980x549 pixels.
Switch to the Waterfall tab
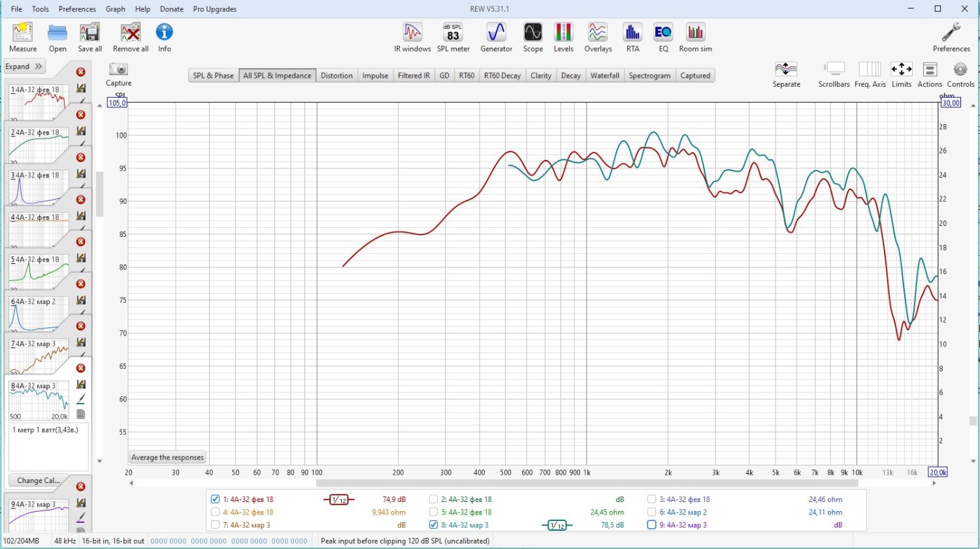[x=604, y=76]
